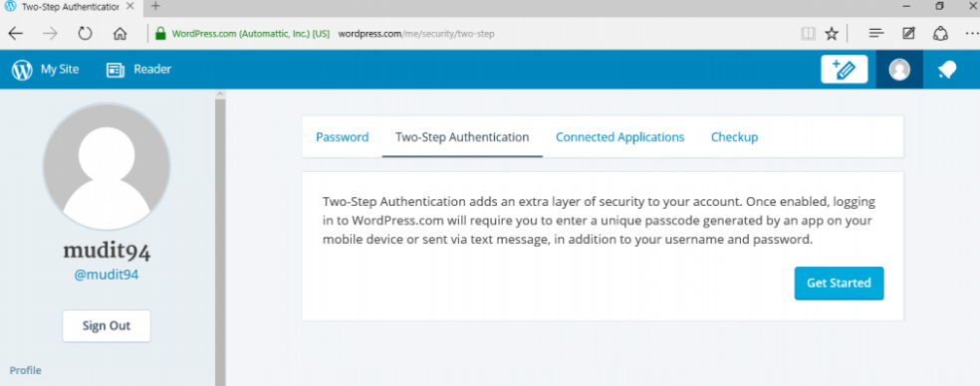Click the WordPress logo icon
This screenshot has width=980, height=386.
point(22,70)
